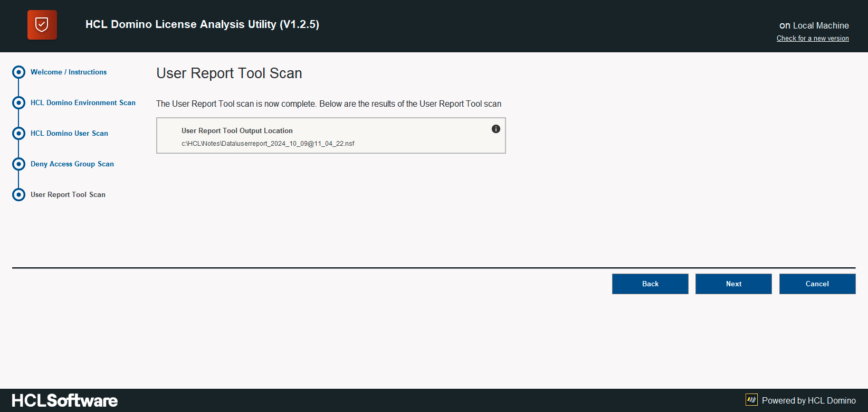Go to HCL Domino User Scan step
This screenshot has width=868, height=412.
[69, 133]
